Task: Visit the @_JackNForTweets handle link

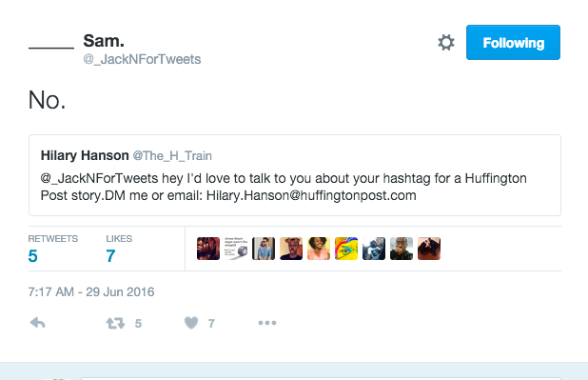Action: 142,59
